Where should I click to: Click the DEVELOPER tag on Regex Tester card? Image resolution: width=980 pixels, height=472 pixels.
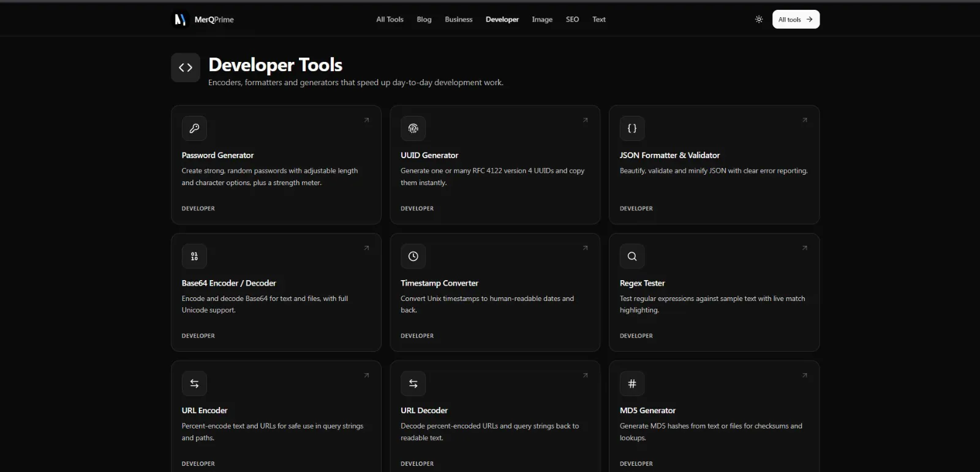pos(636,336)
